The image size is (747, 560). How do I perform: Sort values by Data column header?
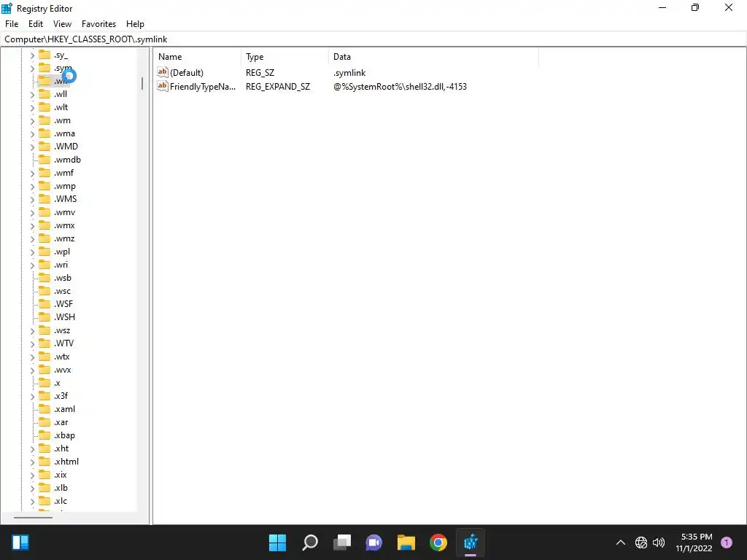pyautogui.click(x=433, y=57)
